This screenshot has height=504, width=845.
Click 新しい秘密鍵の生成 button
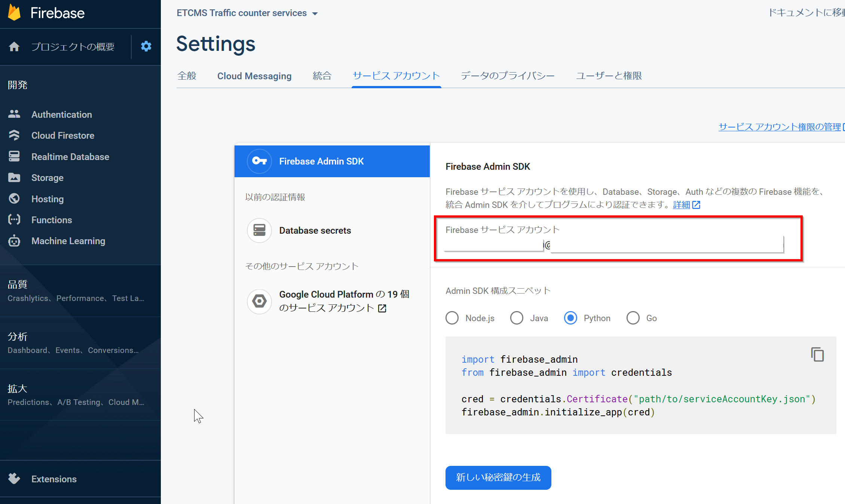point(498,477)
